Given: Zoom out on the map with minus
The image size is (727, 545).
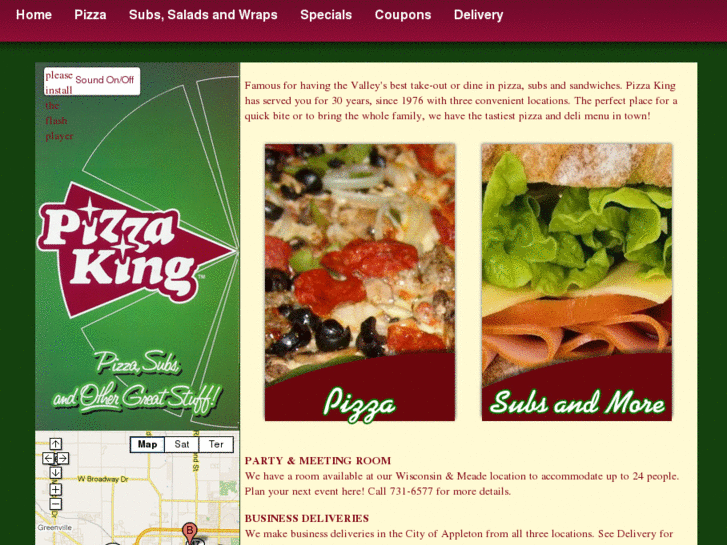Looking at the screenshot, I should click(55, 504).
